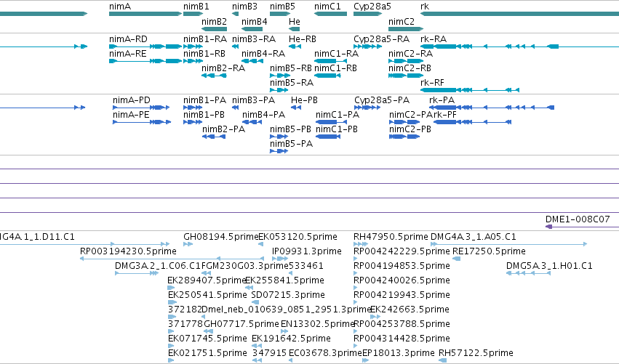
Task: Click EST GH08194.5prime
Action: (188, 243)
